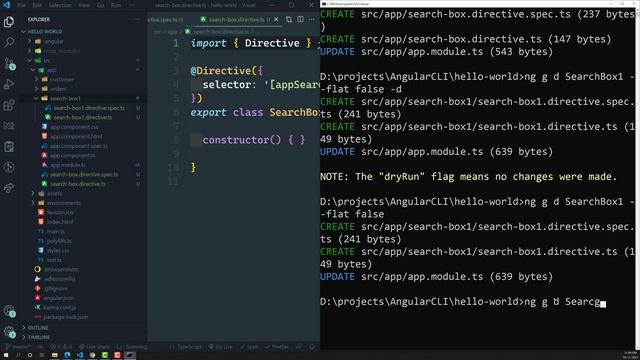640x360 pixels.
Task: Click Live Share in status bar
Action: coord(95,347)
